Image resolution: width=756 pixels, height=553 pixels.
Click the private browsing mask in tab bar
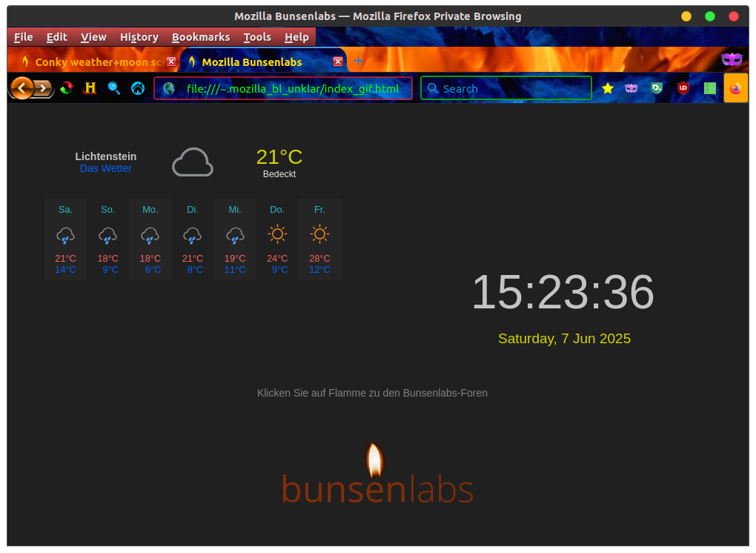click(732, 59)
